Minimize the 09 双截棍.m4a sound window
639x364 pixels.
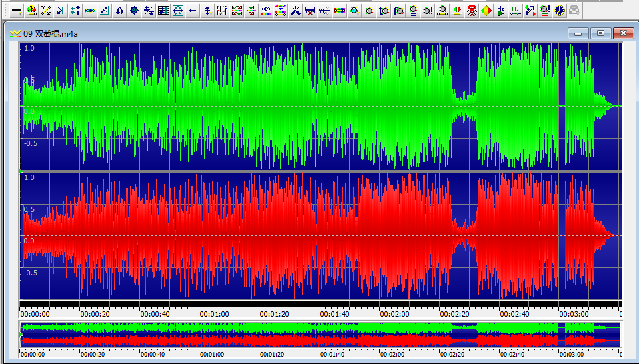pos(578,33)
